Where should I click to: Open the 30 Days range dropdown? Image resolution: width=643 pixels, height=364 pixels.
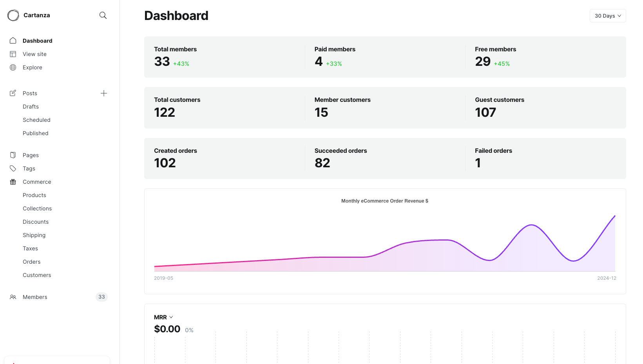click(x=607, y=16)
